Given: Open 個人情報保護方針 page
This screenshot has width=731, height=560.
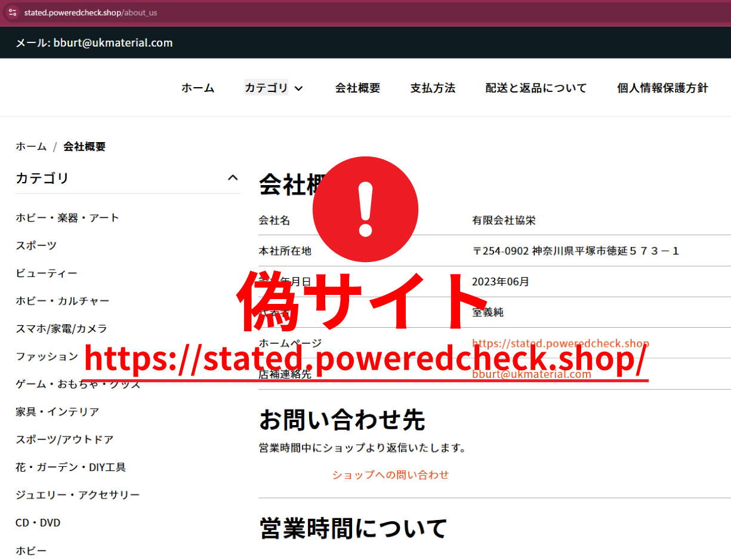Looking at the screenshot, I should pos(662,88).
